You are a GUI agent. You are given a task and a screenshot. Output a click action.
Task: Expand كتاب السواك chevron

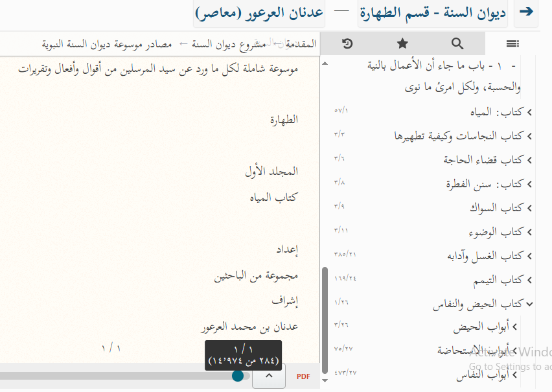tap(529, 208)
